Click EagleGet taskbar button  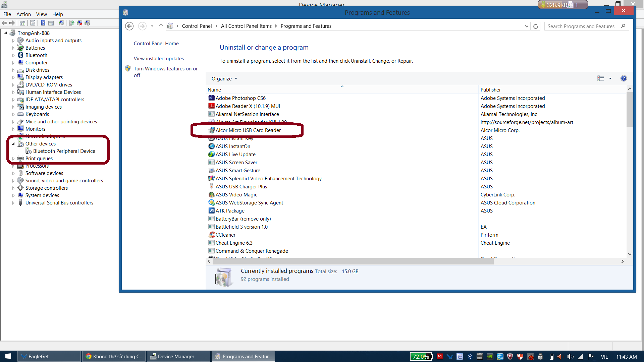coord(49,357)
